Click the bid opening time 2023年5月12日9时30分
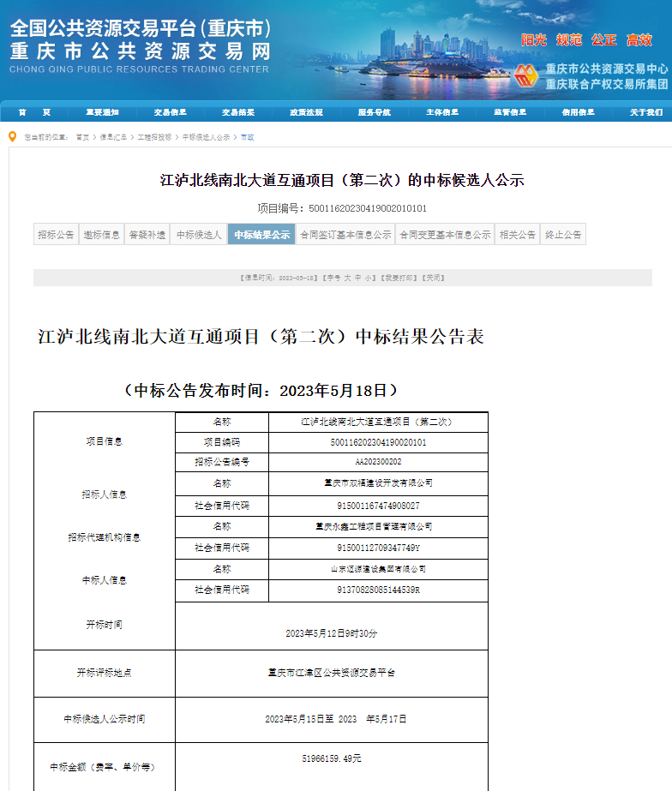The height and width of the screenshot is (791, 672). pos(332,633)
